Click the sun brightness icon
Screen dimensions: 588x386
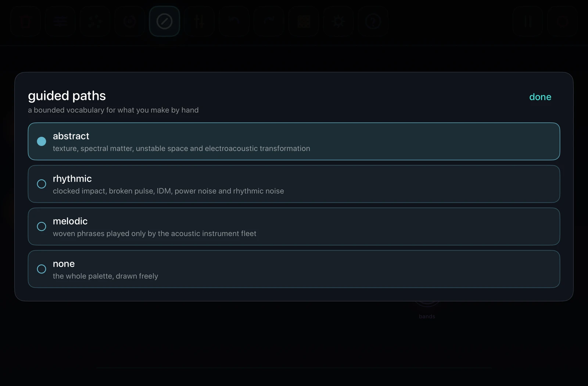338,21
